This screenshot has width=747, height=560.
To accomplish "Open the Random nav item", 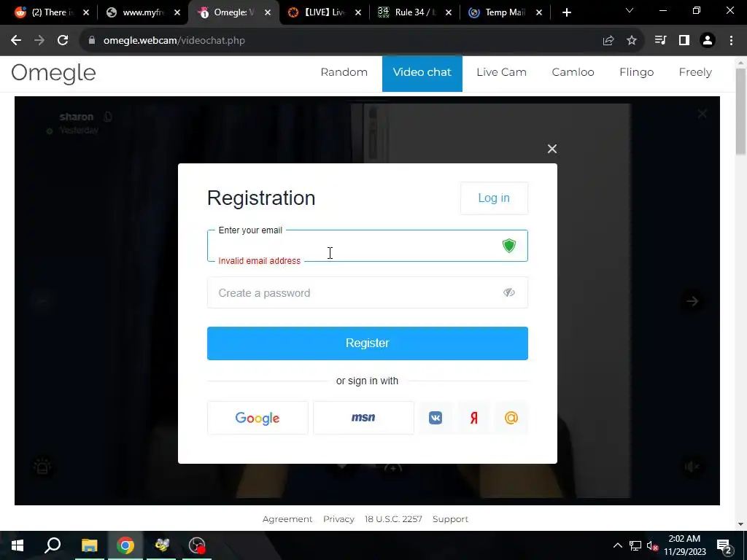I will click(x=344, y=72).
